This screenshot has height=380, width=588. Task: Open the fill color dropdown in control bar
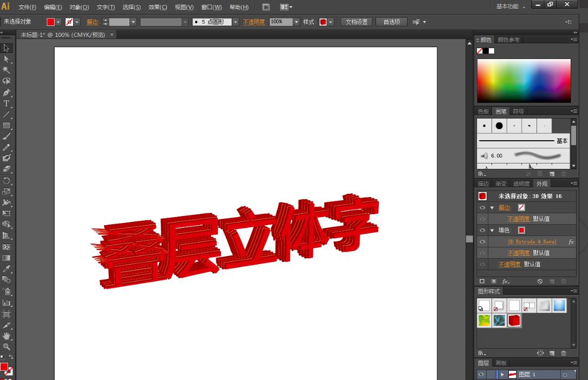(58, 22)
